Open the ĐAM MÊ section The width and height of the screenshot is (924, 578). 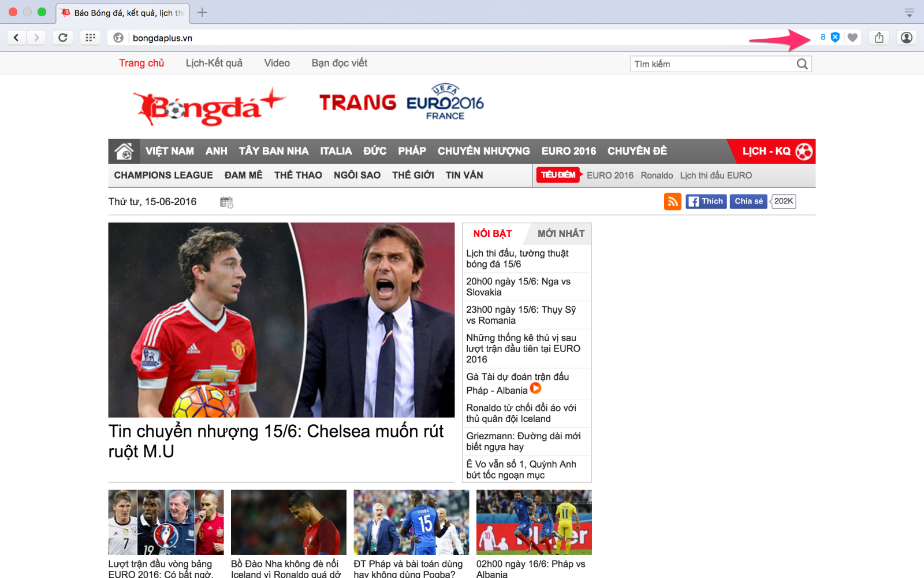point(243,175)
